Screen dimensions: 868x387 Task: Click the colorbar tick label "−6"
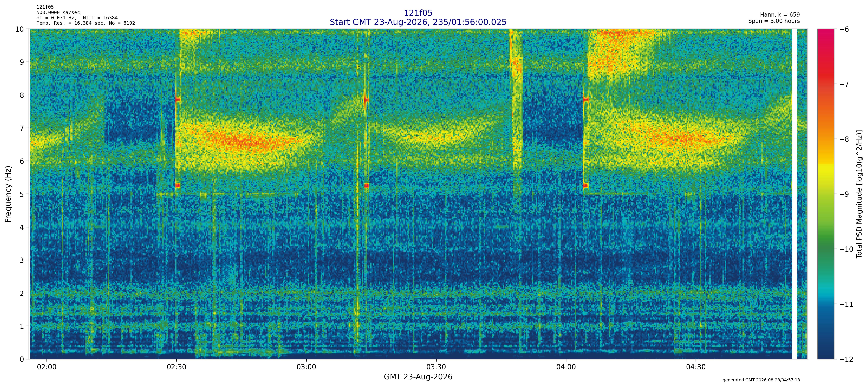coord(843,29)
